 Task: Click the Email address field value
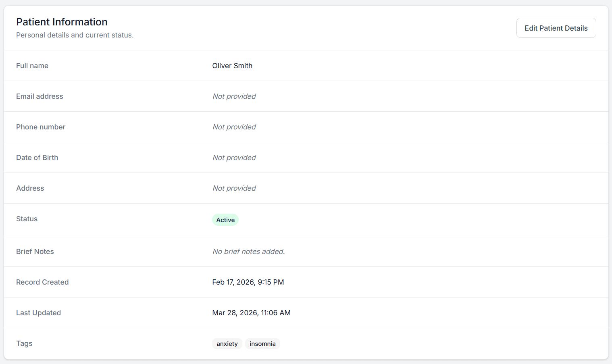234,96
